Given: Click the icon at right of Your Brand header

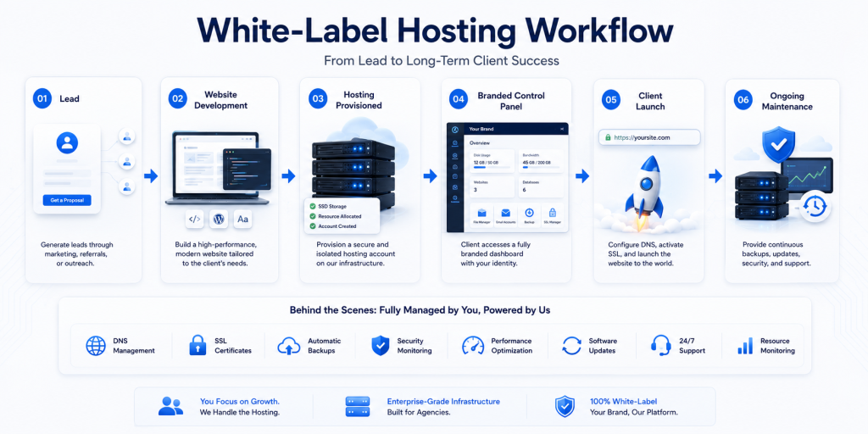Looking at the screenshot, I should 563,129.
